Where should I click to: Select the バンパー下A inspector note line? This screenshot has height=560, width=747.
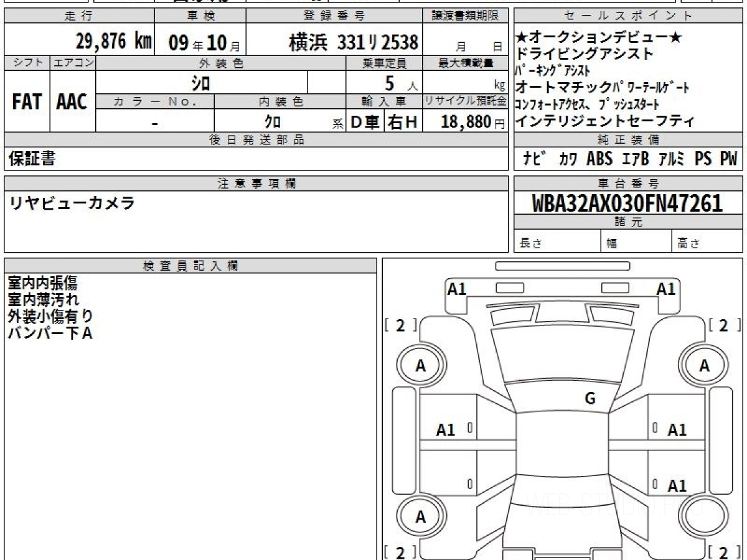50,334
